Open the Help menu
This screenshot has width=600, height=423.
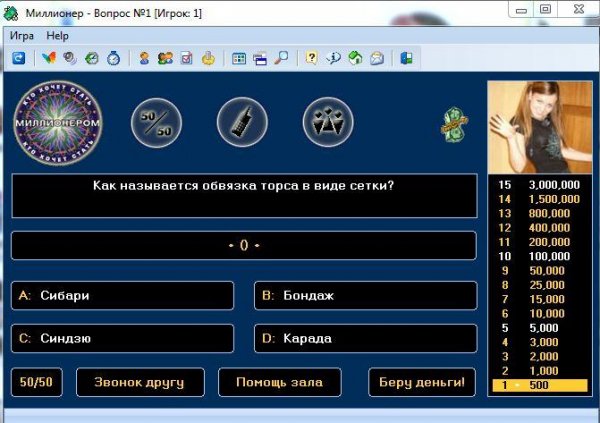point(57,36)
